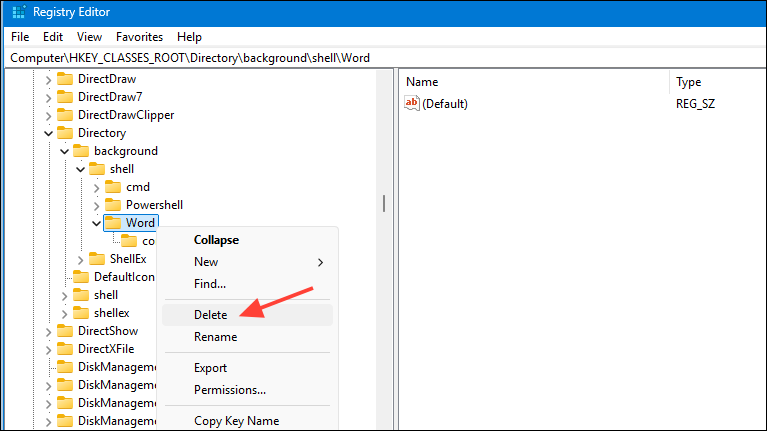This screenshot has height=431, width=767.
Task: Select the DirectXFile folder icon
Action: 65,349
